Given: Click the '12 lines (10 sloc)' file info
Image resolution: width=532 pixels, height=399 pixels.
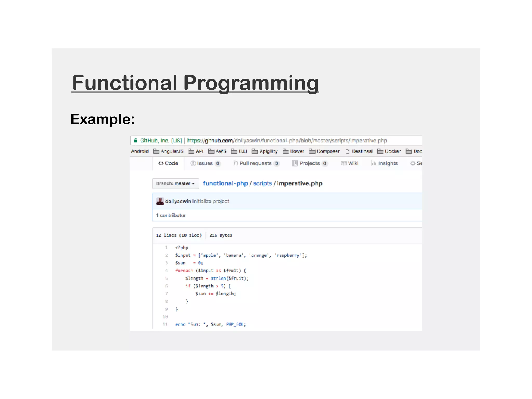Looking at the screenshot, I should (179, 235).
